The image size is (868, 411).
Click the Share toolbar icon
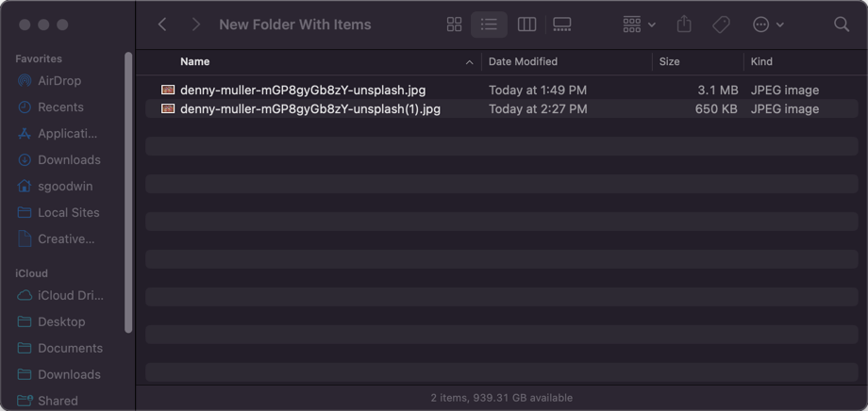(685, 25)
